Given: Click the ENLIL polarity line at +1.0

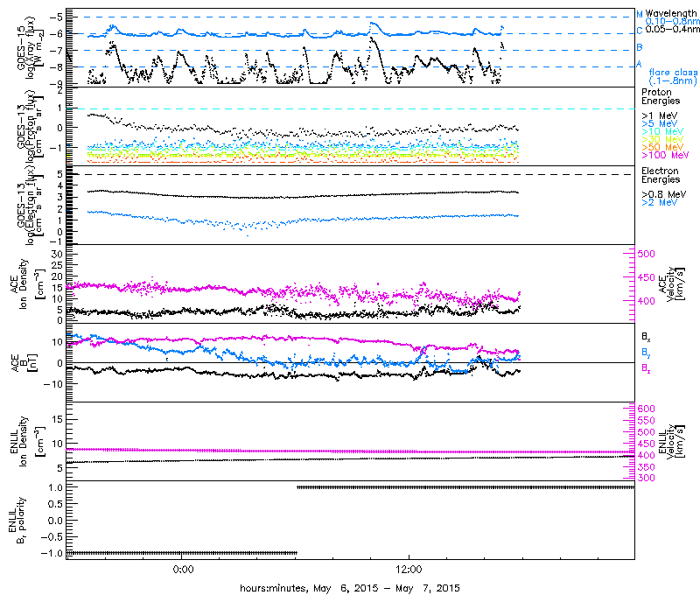Looking at the screenshot, I should click(x=465, y=487).
